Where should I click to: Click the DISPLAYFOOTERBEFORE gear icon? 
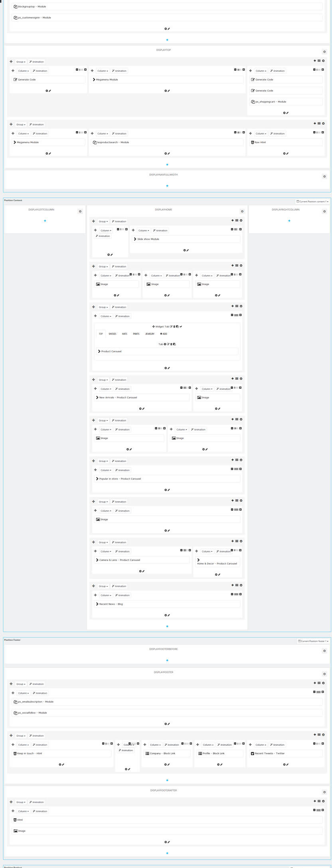tap(324, 651)
